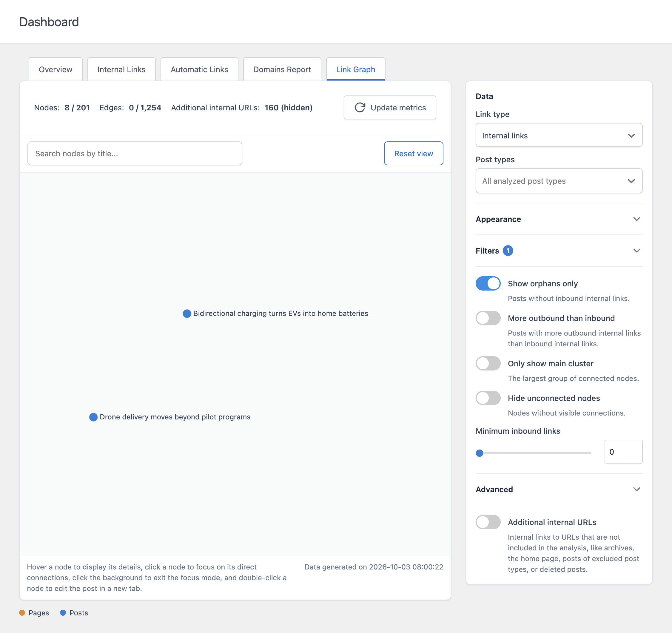Go to the Automatic Links tab

[199, 69]
